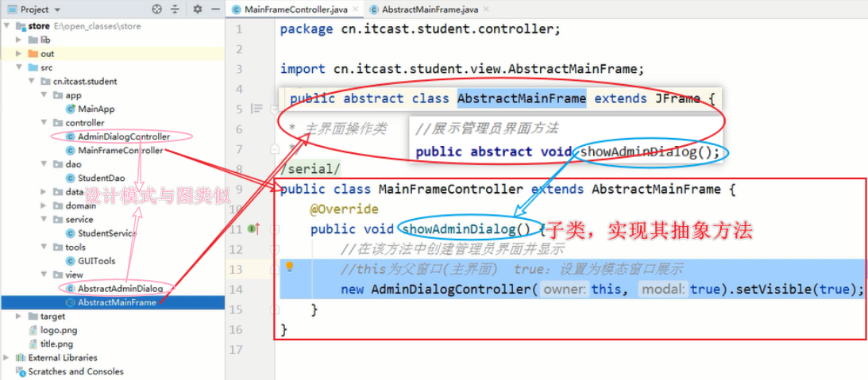The width and height of the screenshot is (868, 380).
Task: Expand the lib folder
Action: 18,40
